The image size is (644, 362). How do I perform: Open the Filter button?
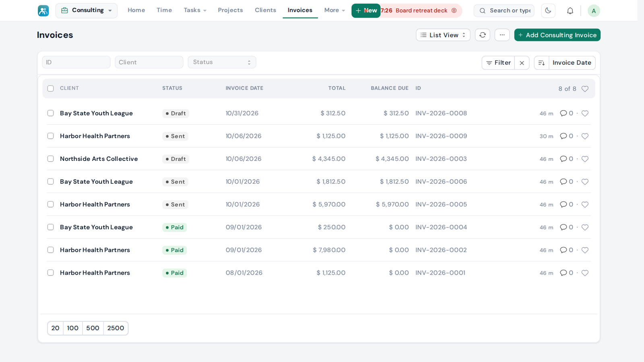pos(498,63)
